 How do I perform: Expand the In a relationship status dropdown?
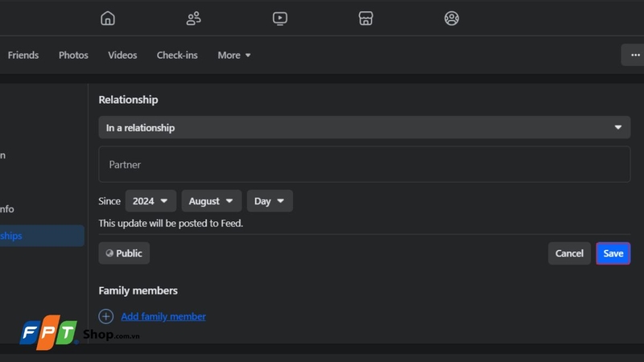coord(365,128)
